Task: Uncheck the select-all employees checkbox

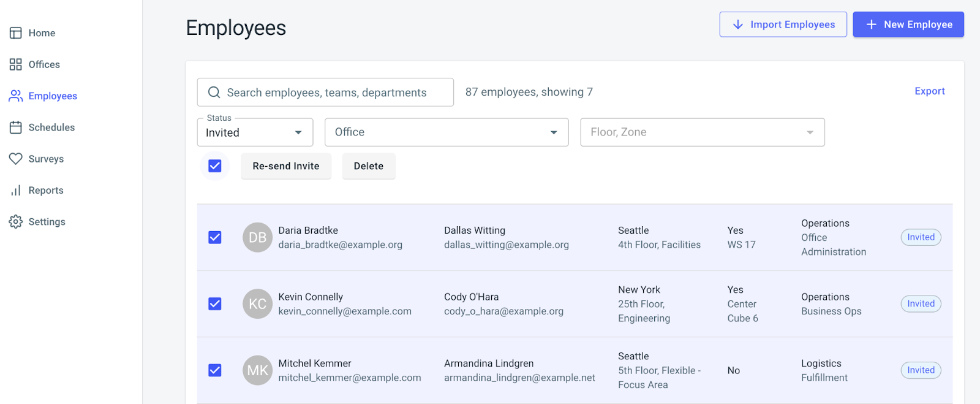Action: [215, 166]
